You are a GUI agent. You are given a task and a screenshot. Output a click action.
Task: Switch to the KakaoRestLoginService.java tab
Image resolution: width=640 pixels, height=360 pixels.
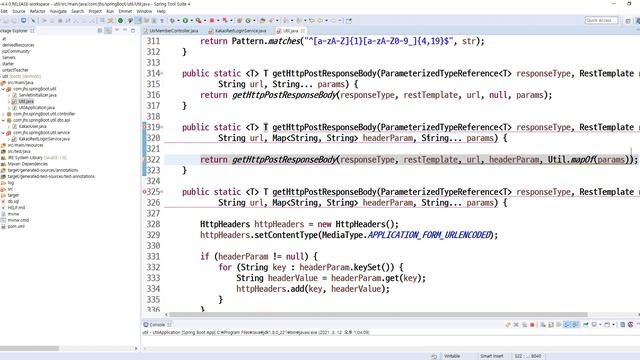tap(240, 31)
